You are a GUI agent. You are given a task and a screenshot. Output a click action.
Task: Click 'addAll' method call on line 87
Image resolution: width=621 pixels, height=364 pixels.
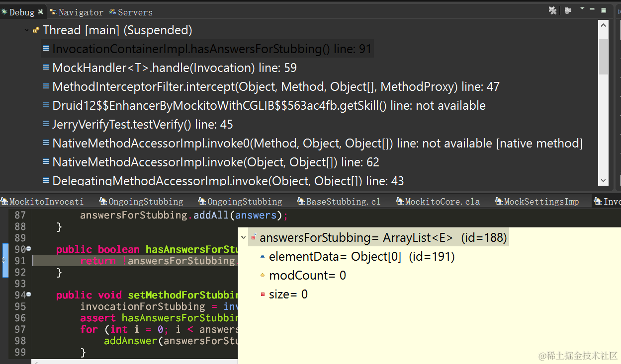(x=211, y=216)
